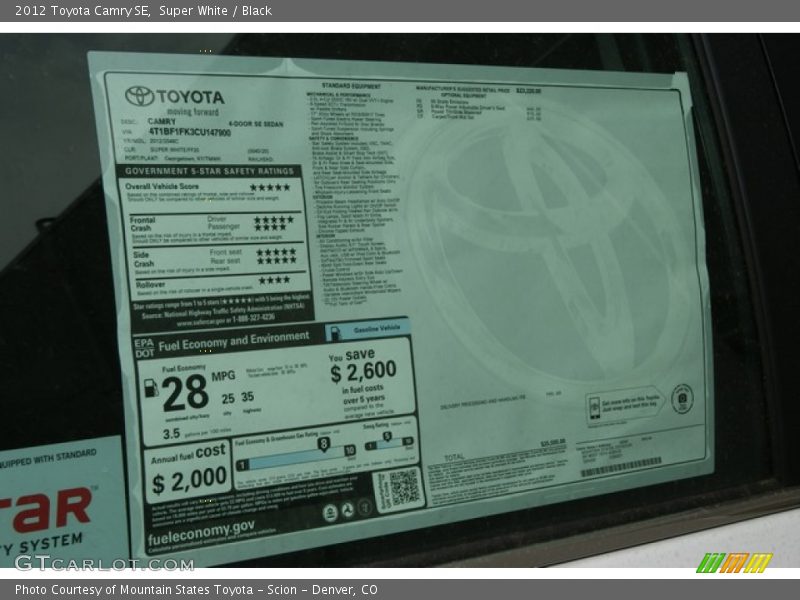Viewport: 800px width, 600px height.
Task: Click the CAMRY model name
Action: pyautogui.click(x=162, y=121)
